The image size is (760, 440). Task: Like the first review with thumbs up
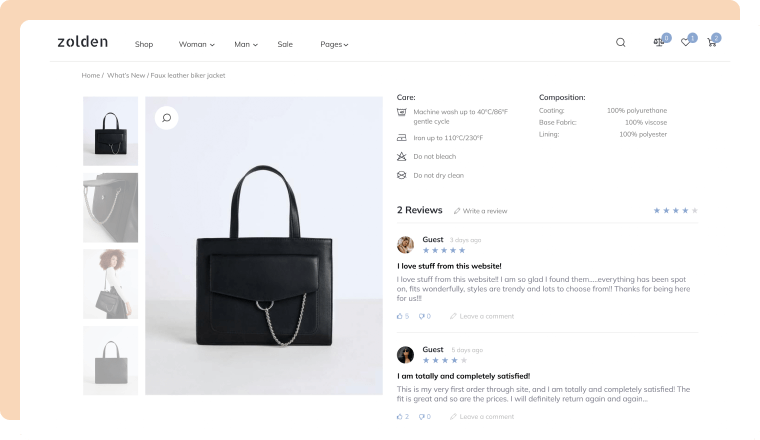coord(401,316)
